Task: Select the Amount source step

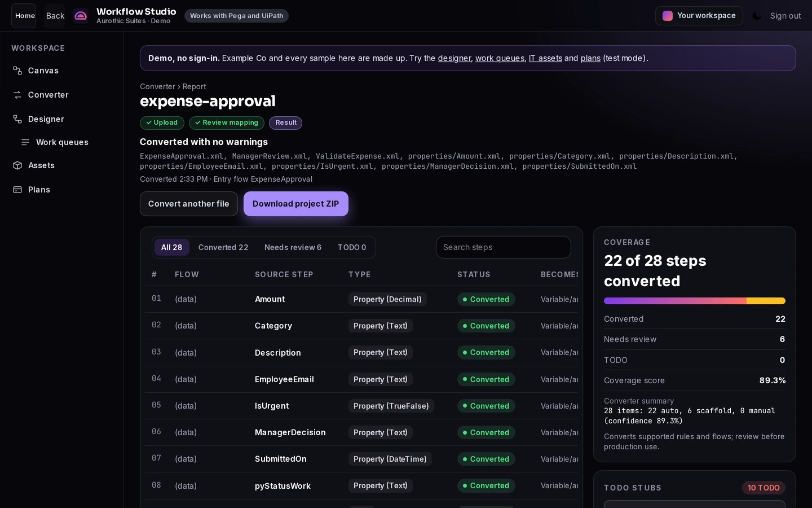Action: pos(270,299)
